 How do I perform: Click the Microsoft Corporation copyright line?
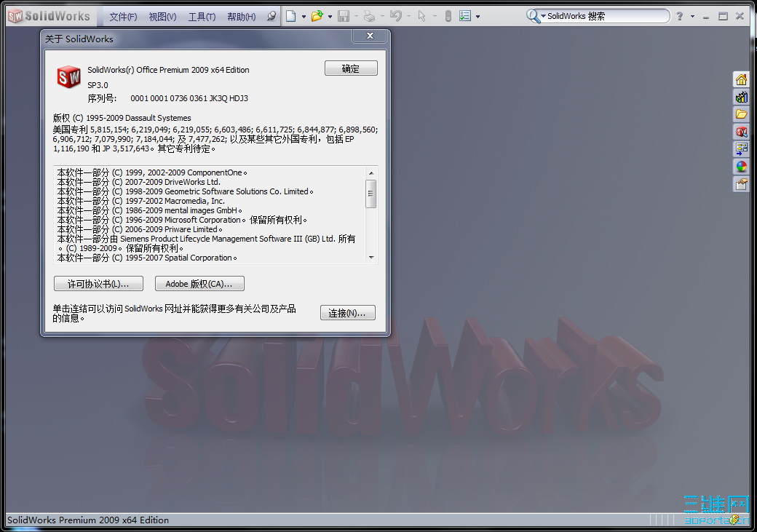182,220
